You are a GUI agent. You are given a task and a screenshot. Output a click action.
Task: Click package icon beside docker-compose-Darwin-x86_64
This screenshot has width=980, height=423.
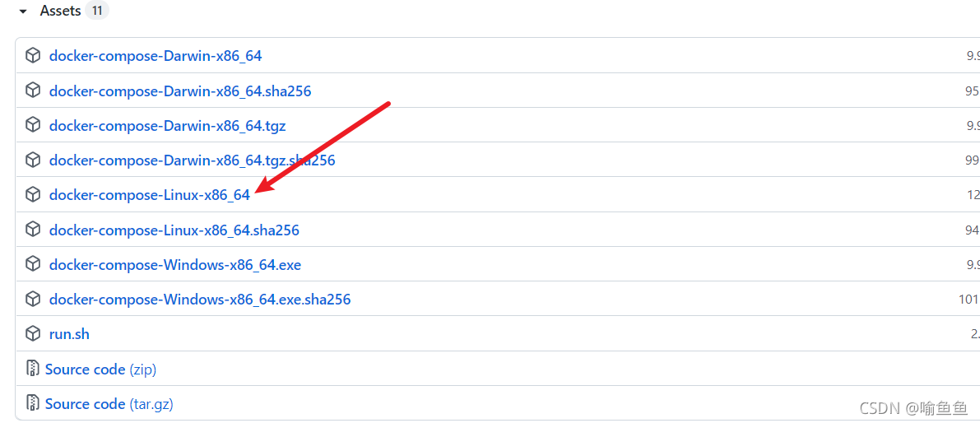pyautogui.click(x=32, y=56)
